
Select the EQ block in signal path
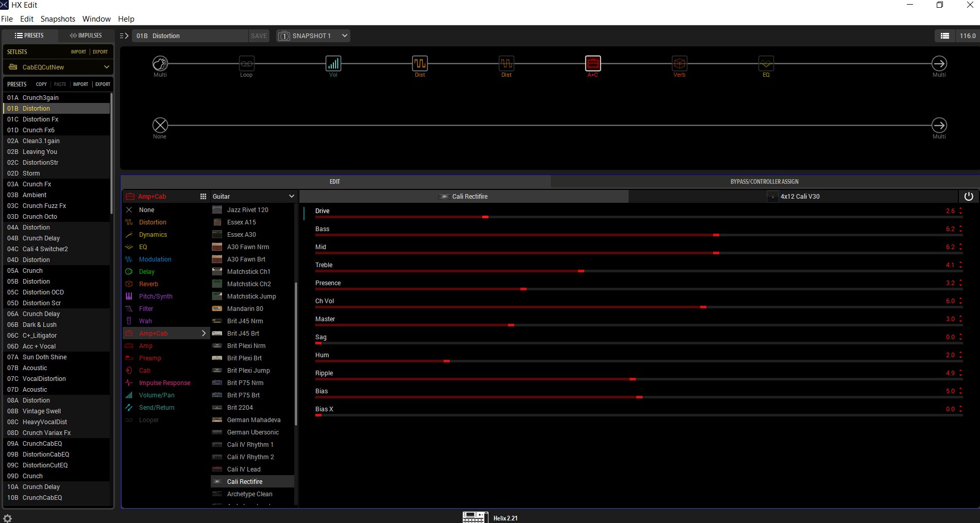(x=766, y=64)
